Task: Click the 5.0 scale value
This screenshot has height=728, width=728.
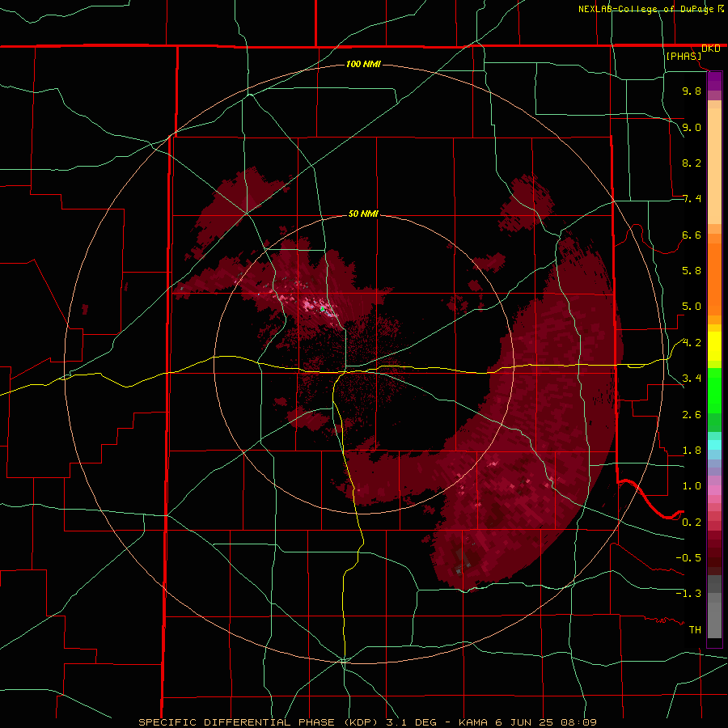Action: point(692,307)
